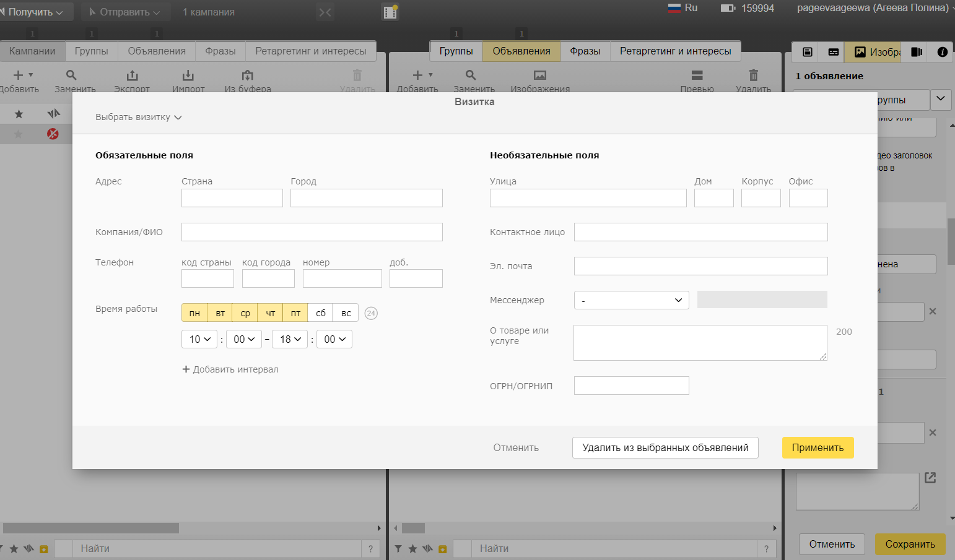Click the second ad-type icon in right panel
This screenshot has width=955, height=560.
click(x=834, y=52)
